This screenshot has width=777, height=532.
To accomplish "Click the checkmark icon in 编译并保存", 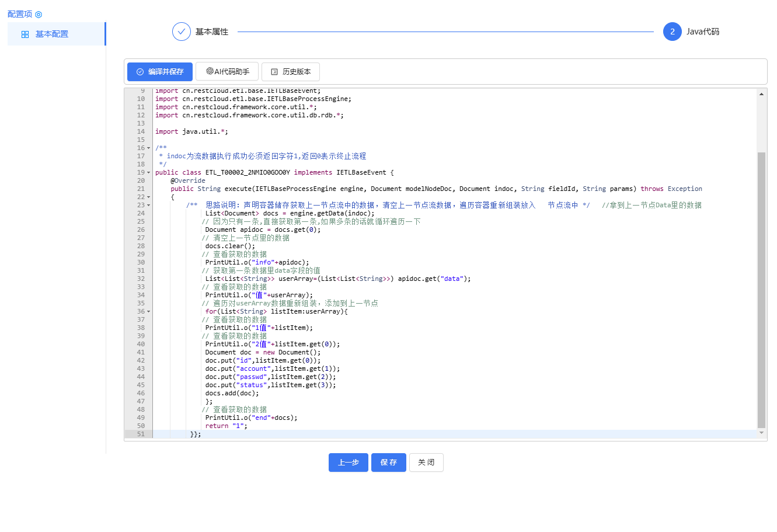I will (140, 72).
